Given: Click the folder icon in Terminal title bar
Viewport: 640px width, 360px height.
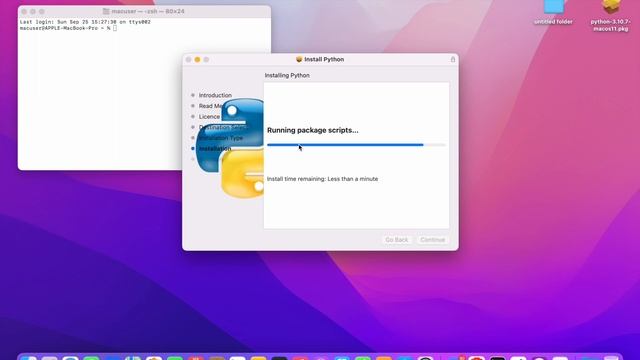Looking at the screenshot, I should pyautogui.click(x=106, y=11).
